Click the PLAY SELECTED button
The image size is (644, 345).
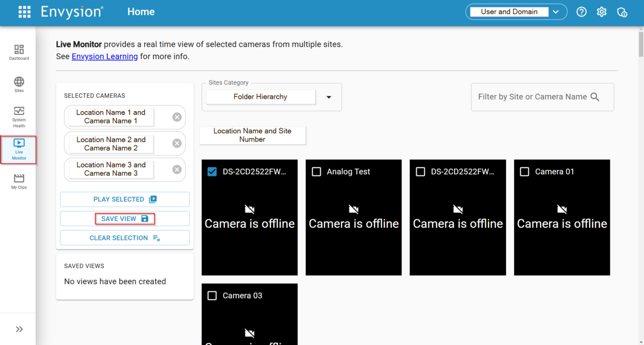124,199
